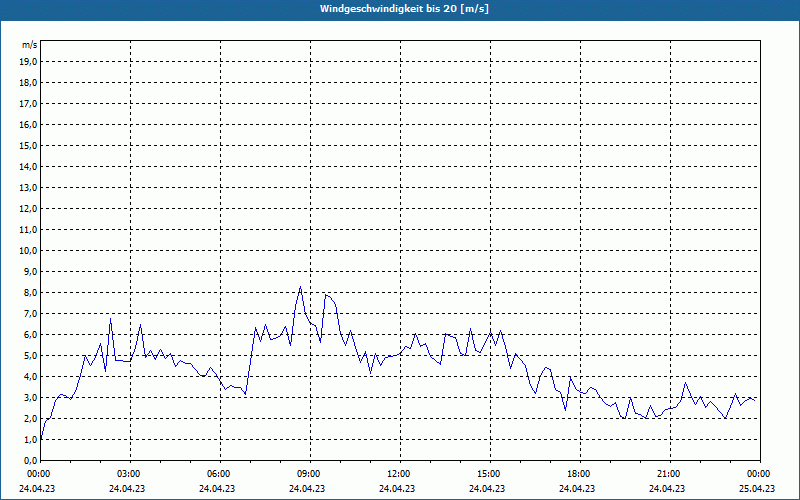Click the '00:00' label above '25.04.23'

[760, 474]
